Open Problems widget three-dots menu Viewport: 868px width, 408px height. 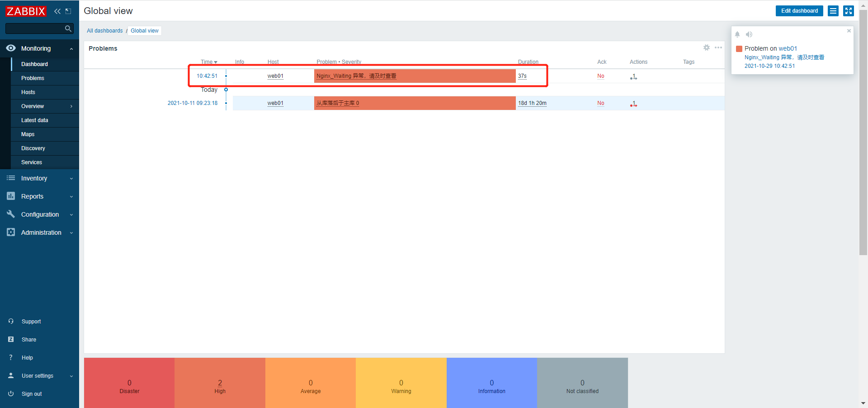point(718,47)
